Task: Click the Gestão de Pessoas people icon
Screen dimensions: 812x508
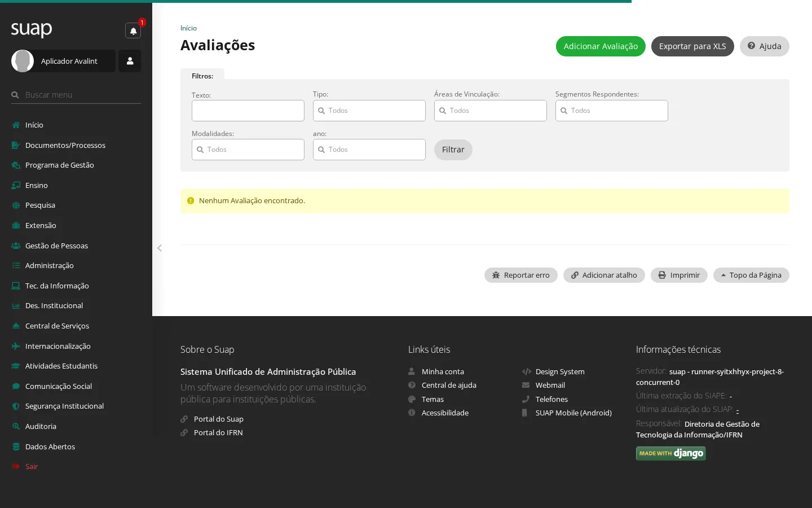Action: click(x=16, y=246)
